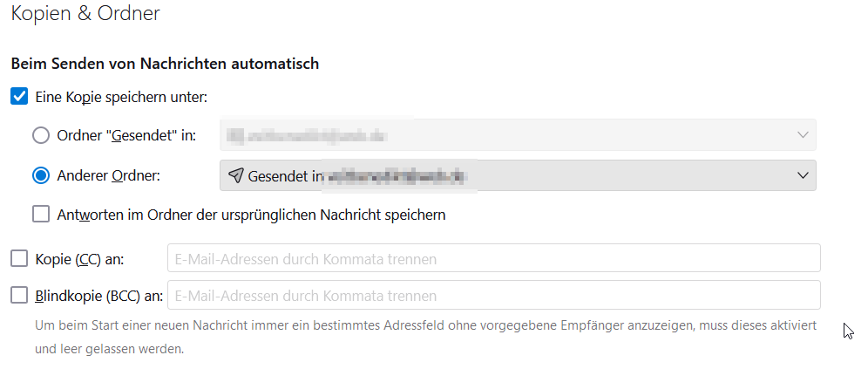Tick the 'Blindkopie (BCC) an' checkbox
This screenshot has height=369, width=868.
click(x=19, y=296)
